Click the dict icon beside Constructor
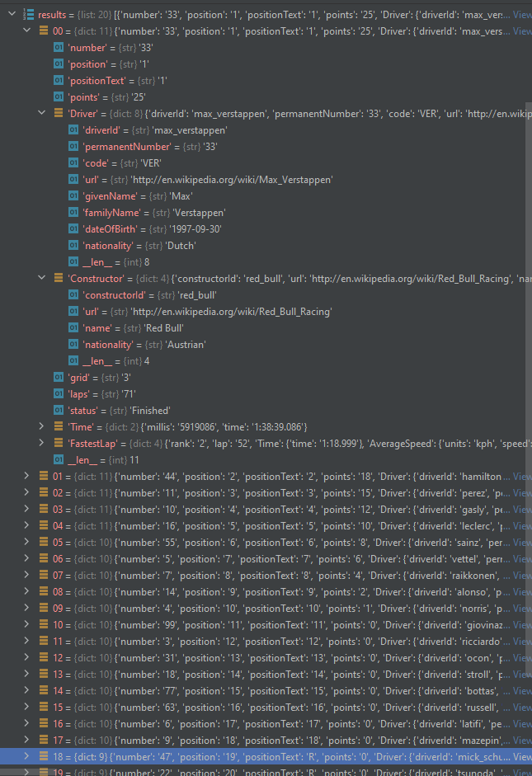The width and height of the screenshot is (532, 776). [x=59, y=278]
